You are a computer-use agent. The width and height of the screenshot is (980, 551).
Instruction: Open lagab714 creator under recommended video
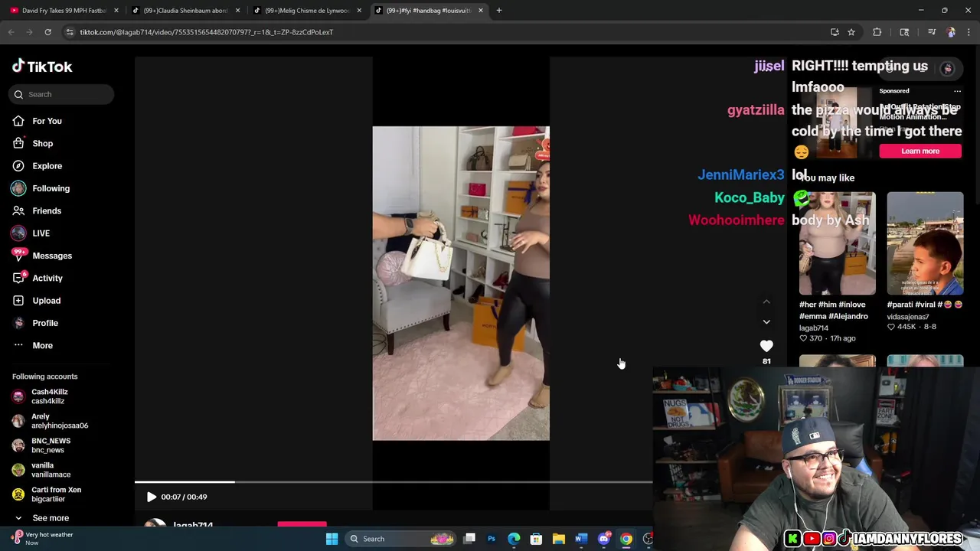click(814, 328)
